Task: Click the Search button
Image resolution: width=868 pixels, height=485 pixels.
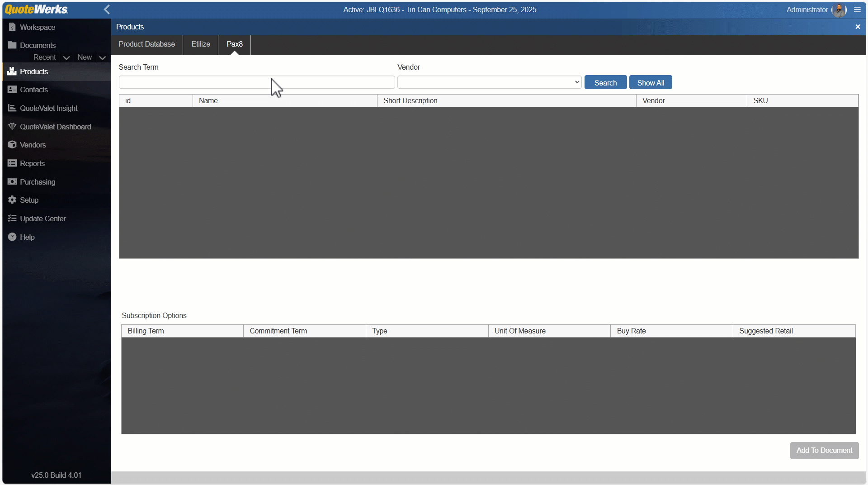Action: click(x=606, y=82)
